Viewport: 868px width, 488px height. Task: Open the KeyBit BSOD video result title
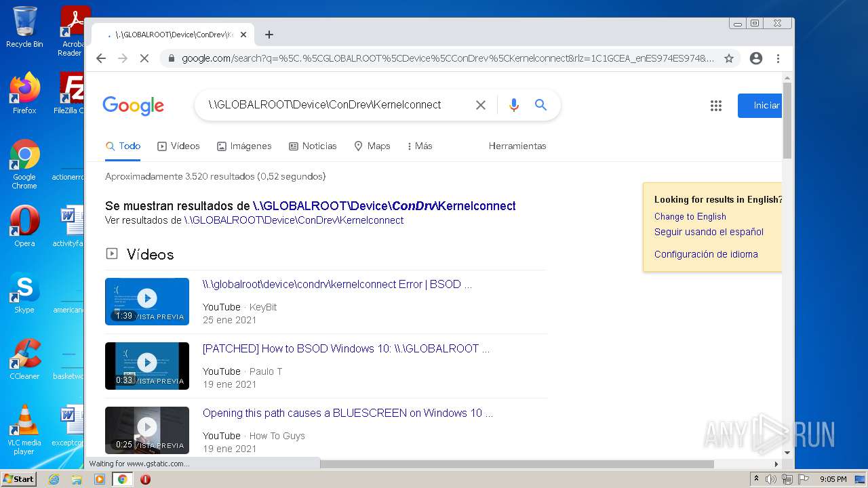pyautogui.click(x=337, y=284)
